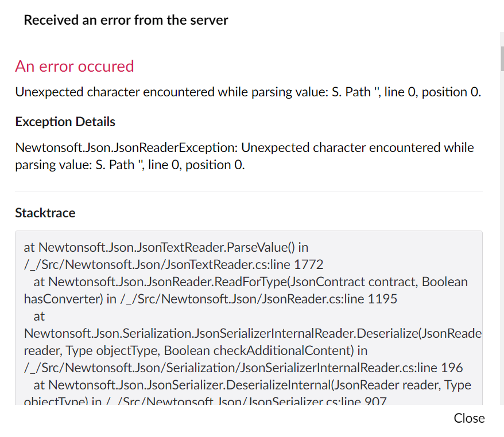Click the ParseValue stacktrace line
This screenshot has height=437, width=504.
[166, 247]
